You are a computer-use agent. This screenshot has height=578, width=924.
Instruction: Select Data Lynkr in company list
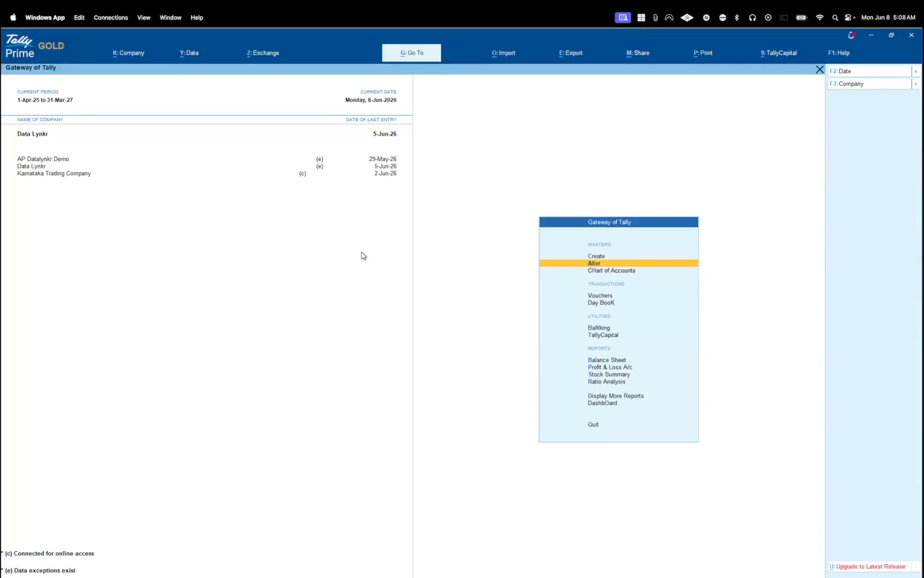(x=207, y=166)
